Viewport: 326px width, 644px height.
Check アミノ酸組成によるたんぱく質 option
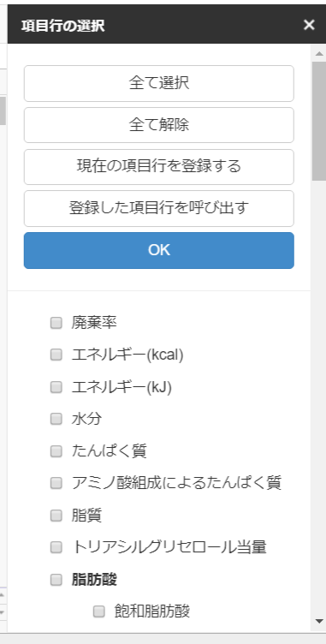(56, 483)
